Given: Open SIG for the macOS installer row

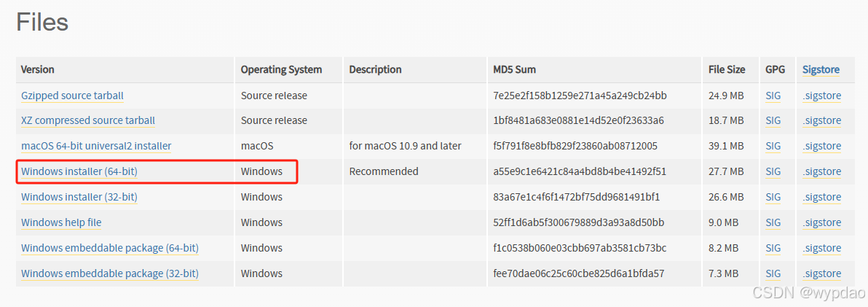Looking at the screenshot, I should coord(773,146).
